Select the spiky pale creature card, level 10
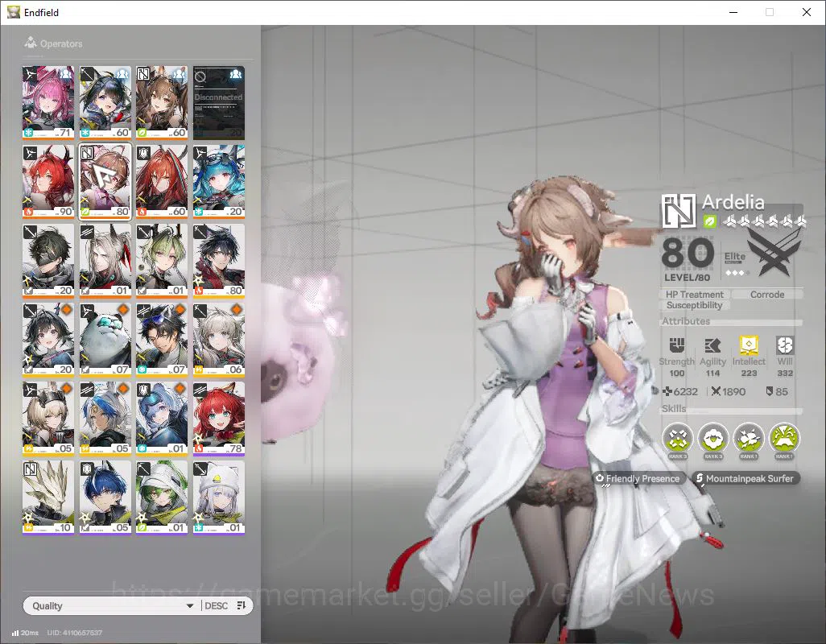826x644 pixels. (48, 497)
